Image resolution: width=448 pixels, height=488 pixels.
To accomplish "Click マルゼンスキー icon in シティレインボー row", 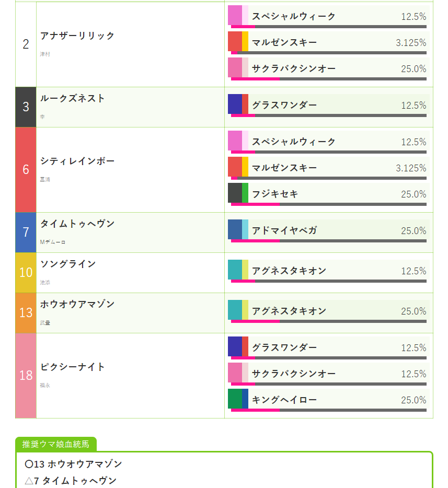I will pos(238,167).
